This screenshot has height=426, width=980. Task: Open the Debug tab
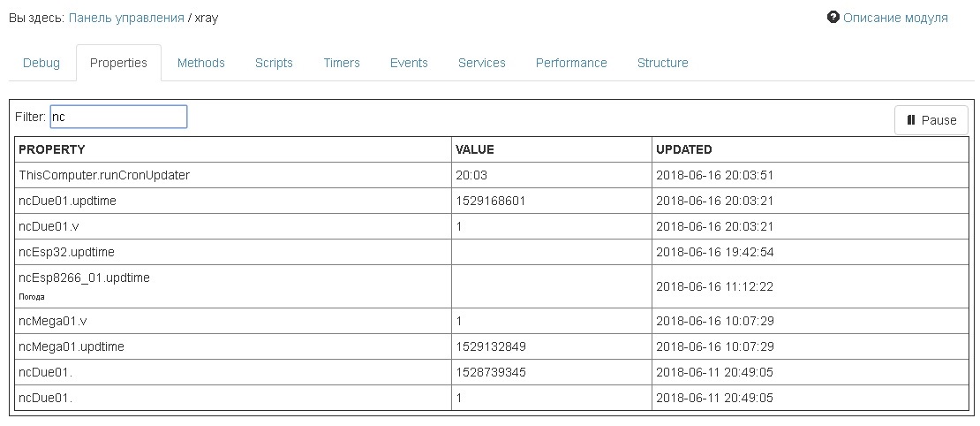pyautogui.click(x=41, y=63)
